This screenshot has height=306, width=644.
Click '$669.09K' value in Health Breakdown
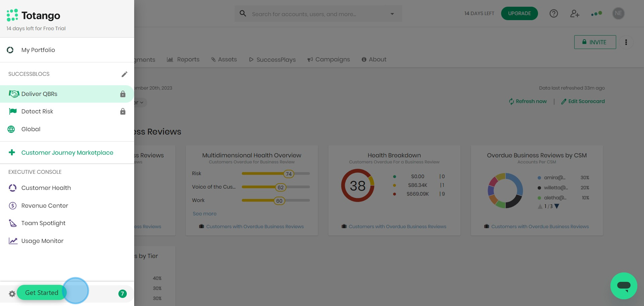(x=418, y=194)
